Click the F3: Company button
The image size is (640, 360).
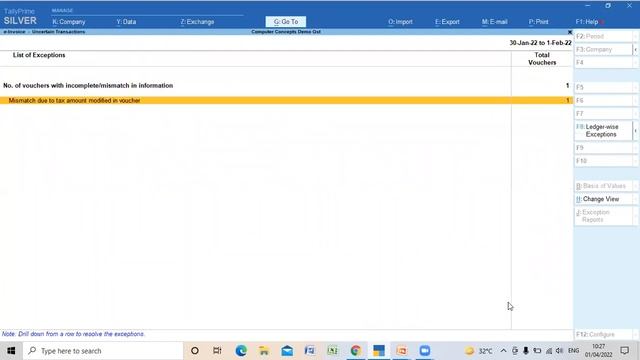pos(604,49)
